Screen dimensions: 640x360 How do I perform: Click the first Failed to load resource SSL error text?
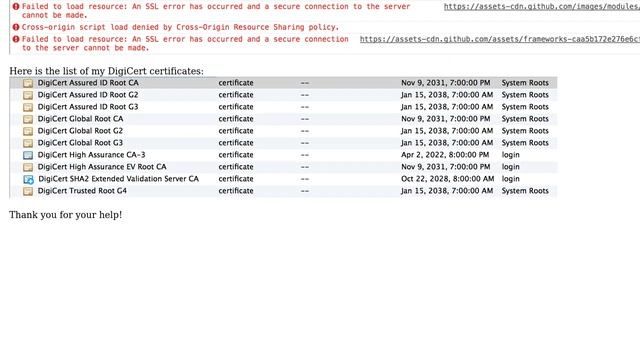[216, 11]
